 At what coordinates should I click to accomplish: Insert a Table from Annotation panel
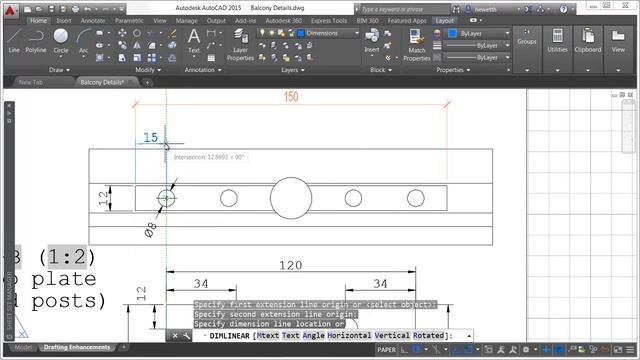pos(211,58)
